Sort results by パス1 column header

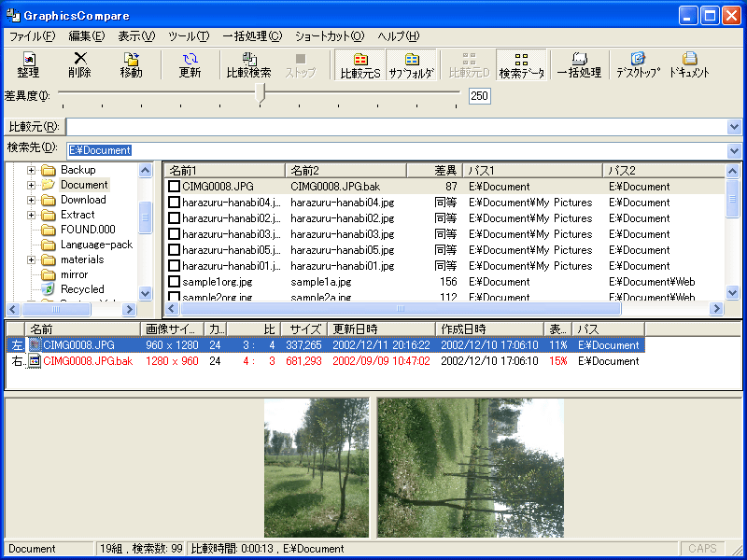tap(532, 170)
